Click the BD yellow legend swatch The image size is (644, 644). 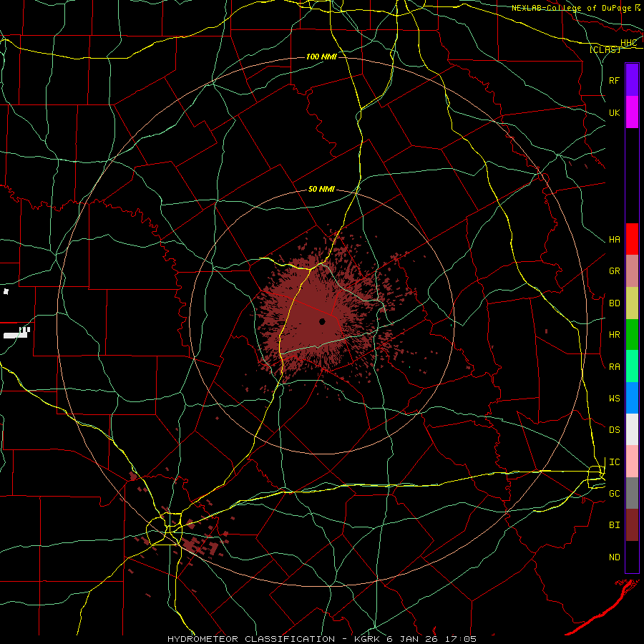pos(632,303)
